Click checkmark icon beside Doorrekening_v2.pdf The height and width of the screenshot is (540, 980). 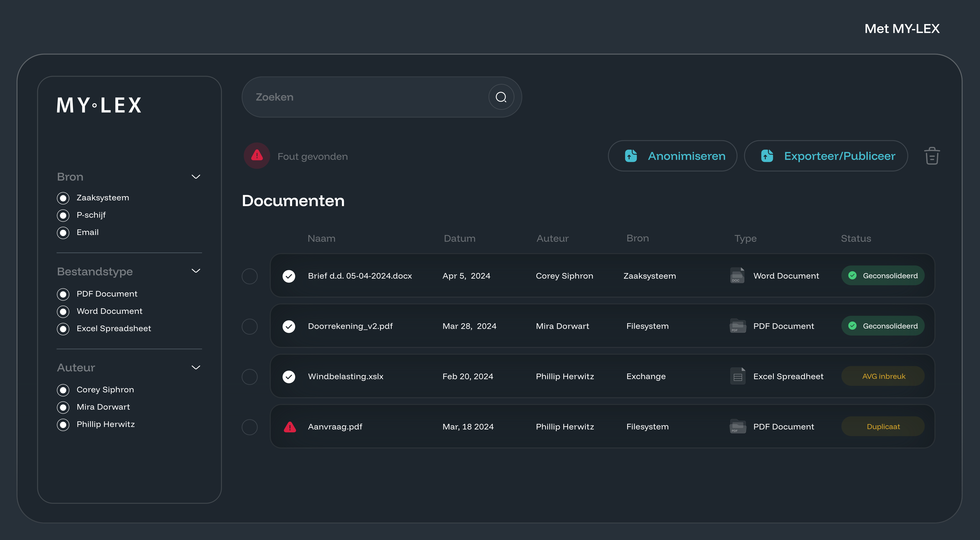289,326
